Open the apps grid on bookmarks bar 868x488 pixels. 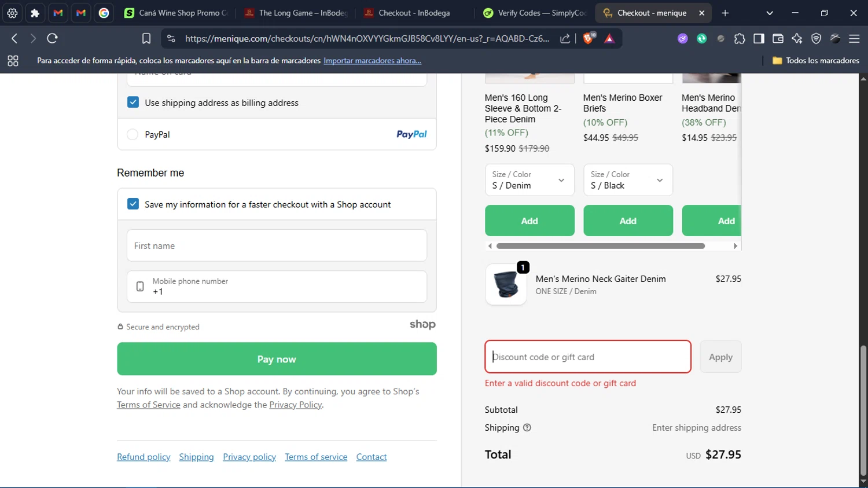pos(13,60)
